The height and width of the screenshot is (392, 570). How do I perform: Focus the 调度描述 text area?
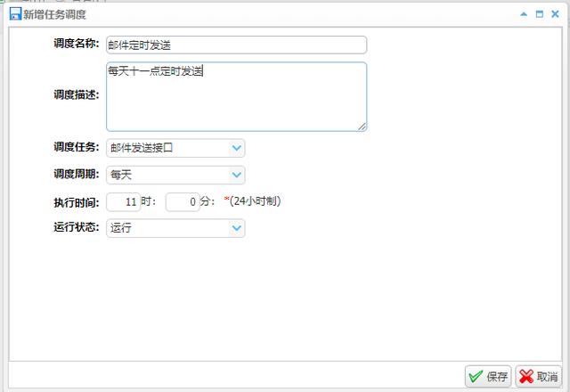click(236, 96)
